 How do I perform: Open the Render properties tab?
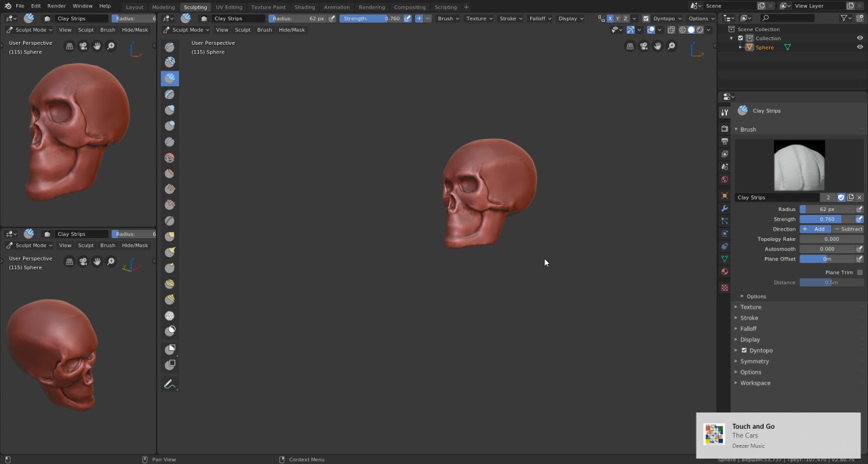(724, 128)
